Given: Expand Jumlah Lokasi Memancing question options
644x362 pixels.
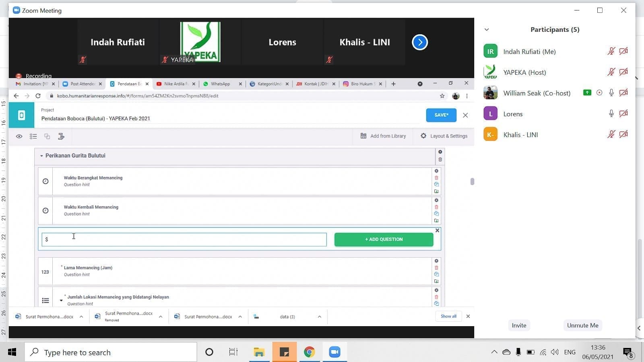Looking at the screenshot, I should coord(61,300).
